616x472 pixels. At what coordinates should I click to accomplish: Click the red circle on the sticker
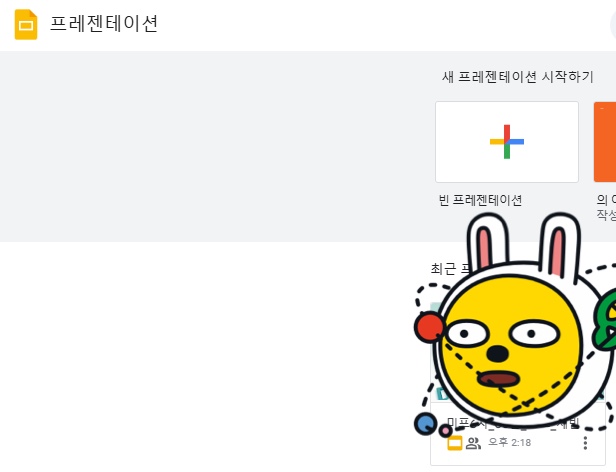429,327
